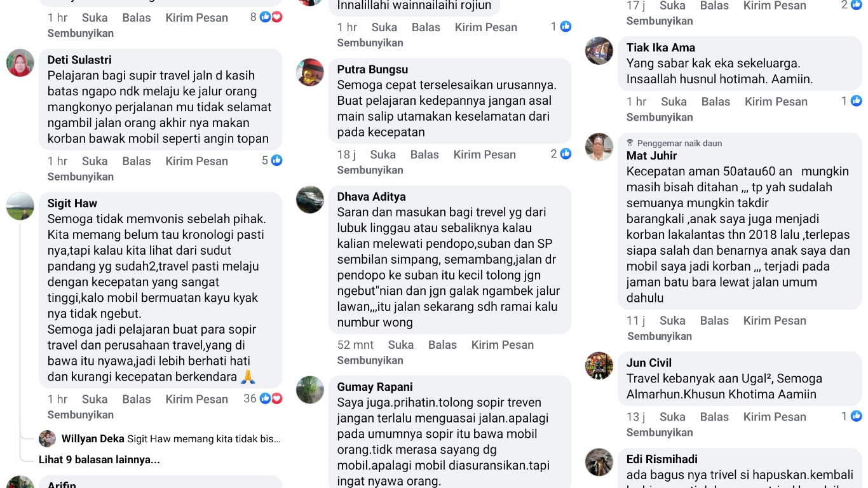
Task: Open like reaction on Tiak Ika Ama's comment
Action: (x=857, y=101)
